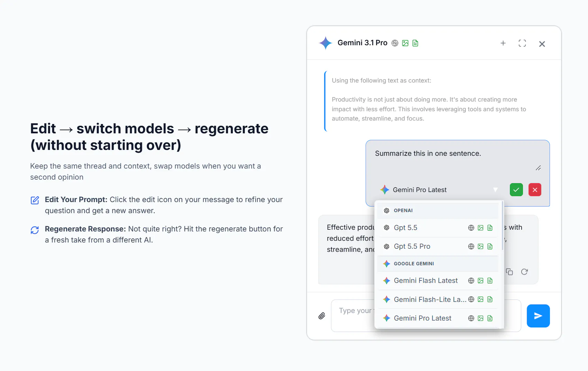
Task: Attach a file with the paperclip icon
Action: [x=322, y=316]
